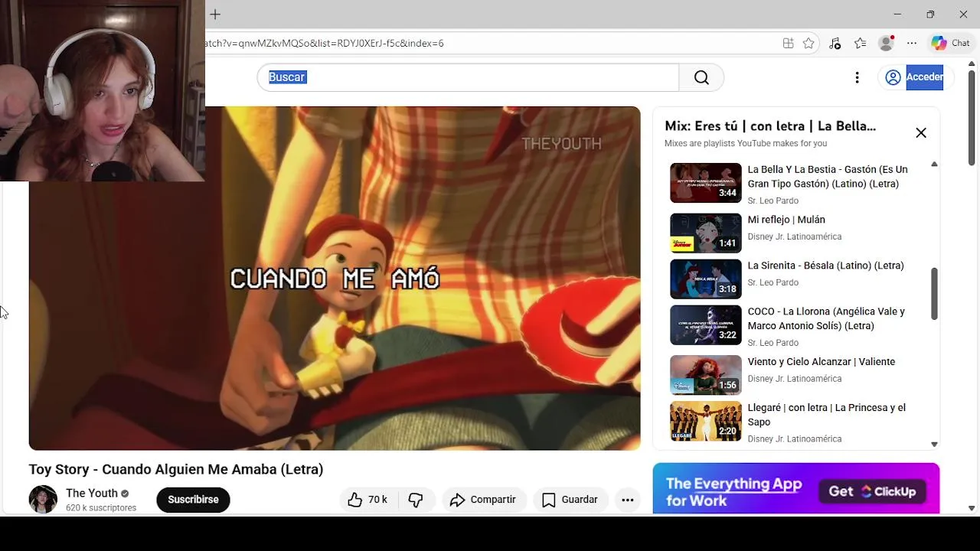Play Llegaré La Princesa y el Sapo thumbnail

[706, 421]
